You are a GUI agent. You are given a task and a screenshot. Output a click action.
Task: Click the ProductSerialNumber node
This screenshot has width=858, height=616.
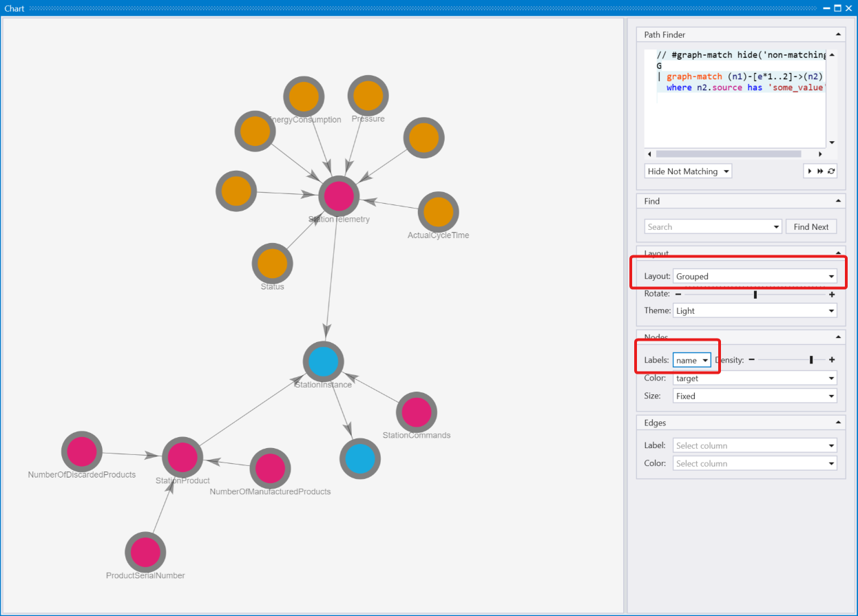click(x=145, y=552)
